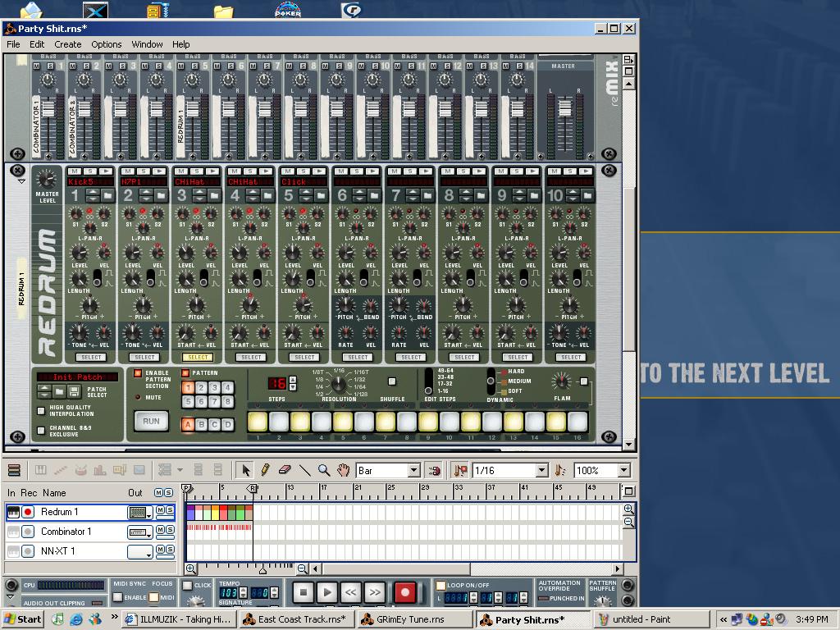Open the Start menu
The width and height of the screenshot is (840, 630).
[22, 620]
